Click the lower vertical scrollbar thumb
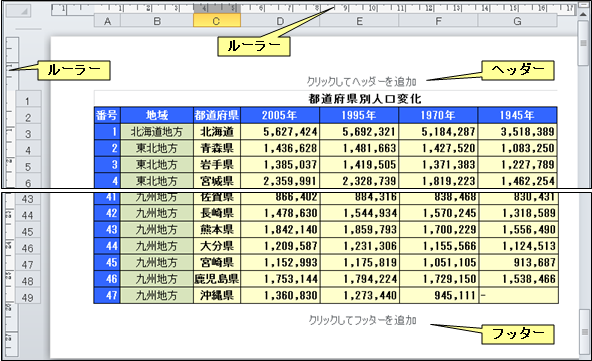The height and width of the screenshot is (361, 592). coord(584,332)
